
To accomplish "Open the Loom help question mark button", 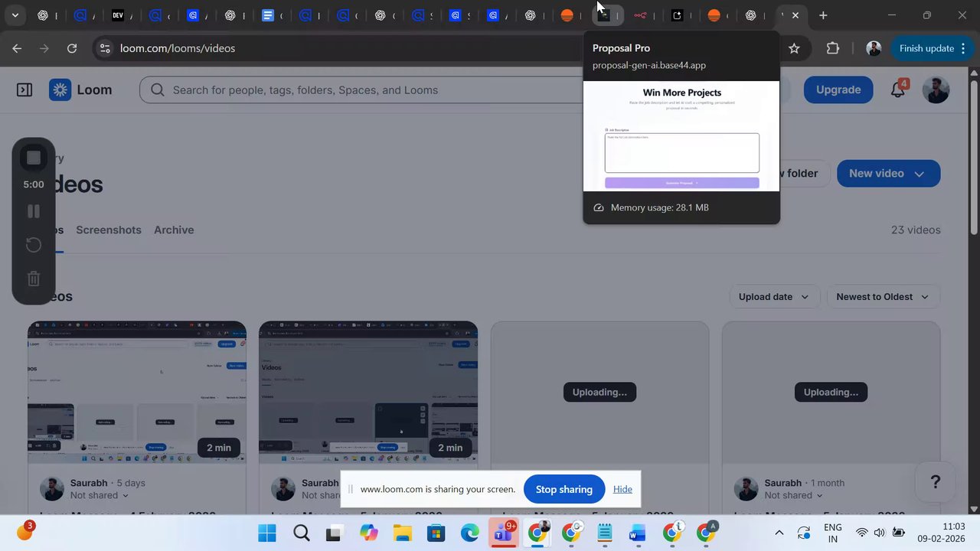I will pos(935,482).
